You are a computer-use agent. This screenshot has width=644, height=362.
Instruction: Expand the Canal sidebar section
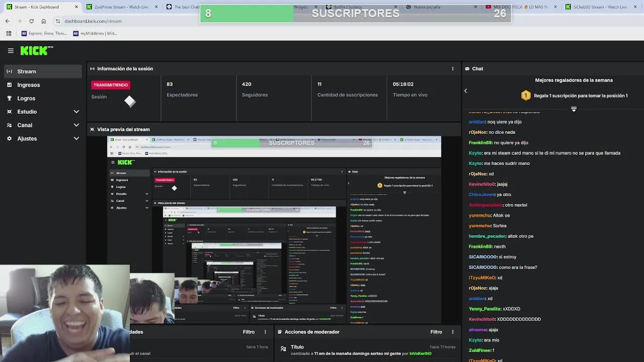click(x=76, y=125)
